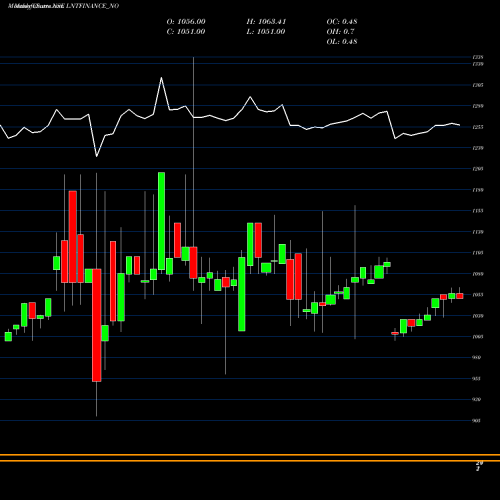Click the tallest green candlestick body
The height and width of the screenshot is (500, 500).
161,221
